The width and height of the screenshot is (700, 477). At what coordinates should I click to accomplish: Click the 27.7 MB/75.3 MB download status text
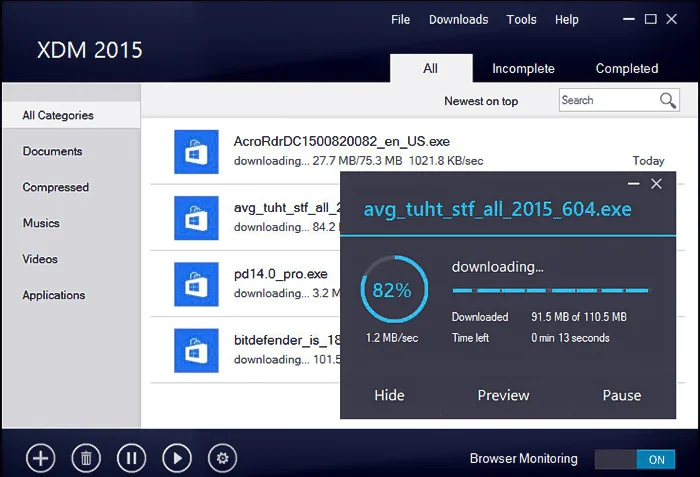pos(357,161)
